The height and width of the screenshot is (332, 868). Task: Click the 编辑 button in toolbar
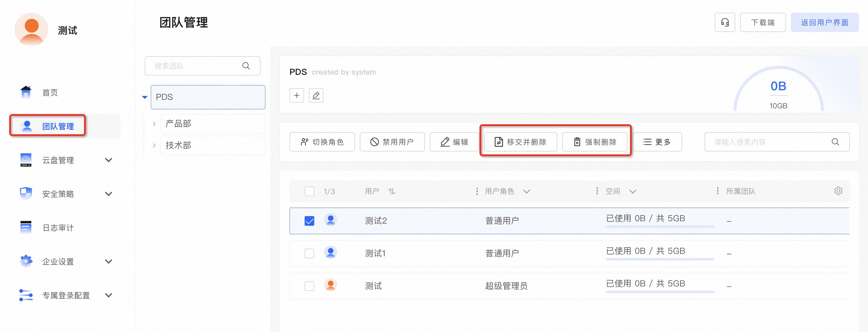pos(454,142)
